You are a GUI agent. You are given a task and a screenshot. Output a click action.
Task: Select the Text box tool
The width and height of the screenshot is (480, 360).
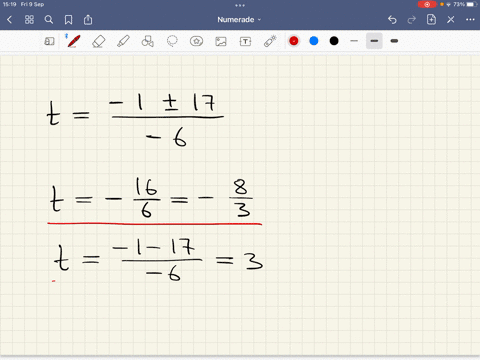[x=245, y=41]
